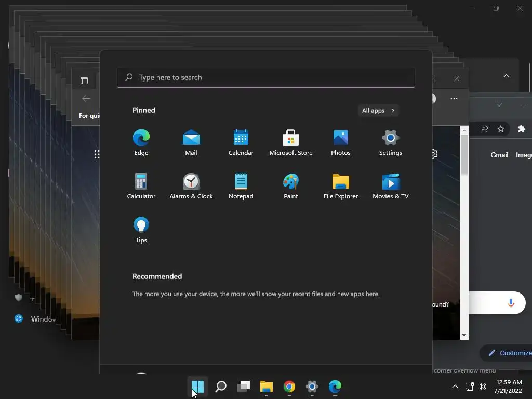
Task: Switch to Edge on the taskbar
Action: [x=335, y=387]
